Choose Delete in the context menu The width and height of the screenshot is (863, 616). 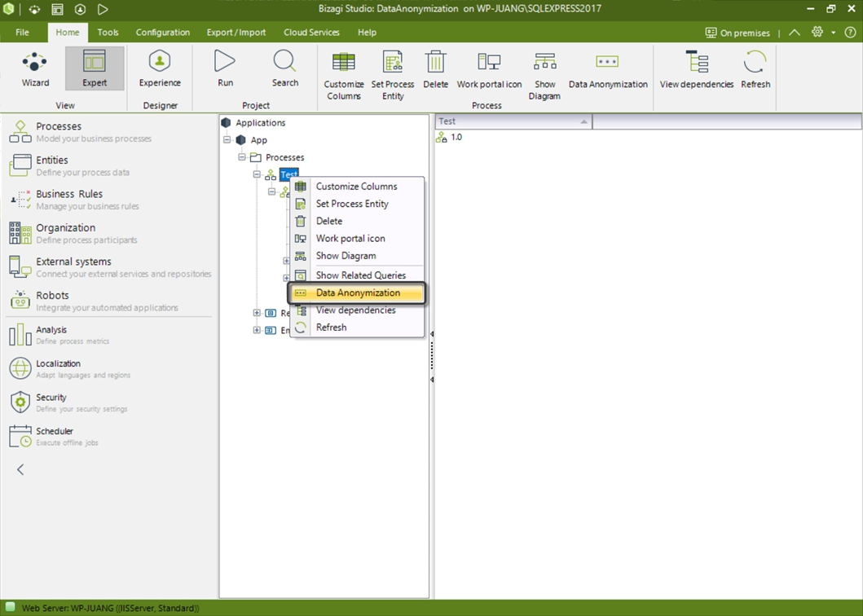tap(357, 221)
